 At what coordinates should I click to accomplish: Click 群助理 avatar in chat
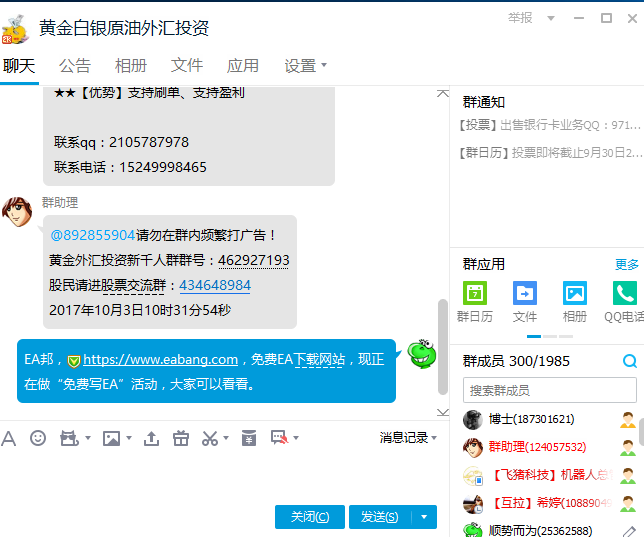17,212
